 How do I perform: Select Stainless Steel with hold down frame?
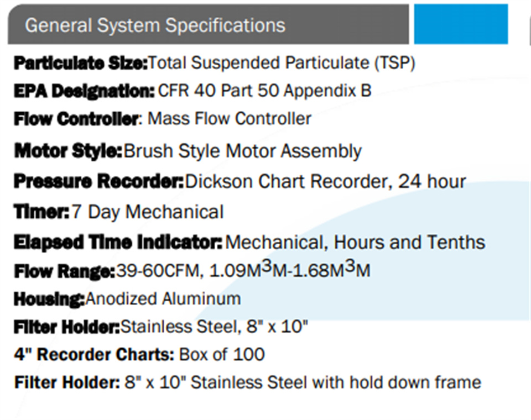click(x=336, y=382)
